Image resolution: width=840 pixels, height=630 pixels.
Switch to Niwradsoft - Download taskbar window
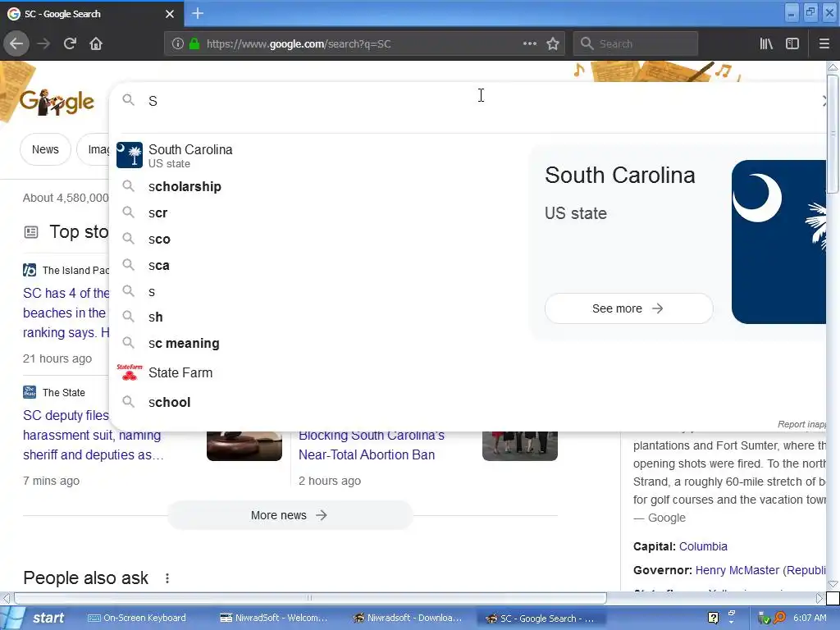407,619
